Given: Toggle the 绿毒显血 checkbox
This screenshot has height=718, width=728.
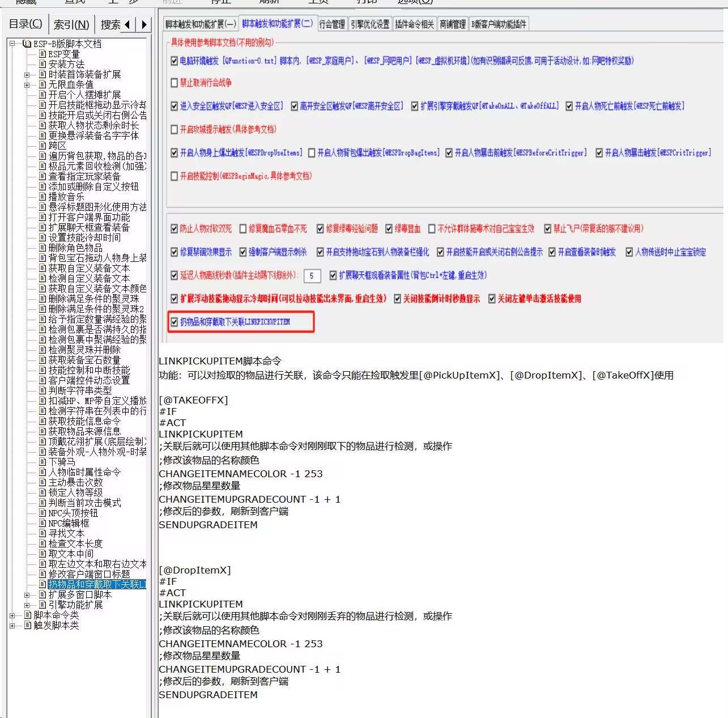Looking at the screenshot, I should 389,229.
